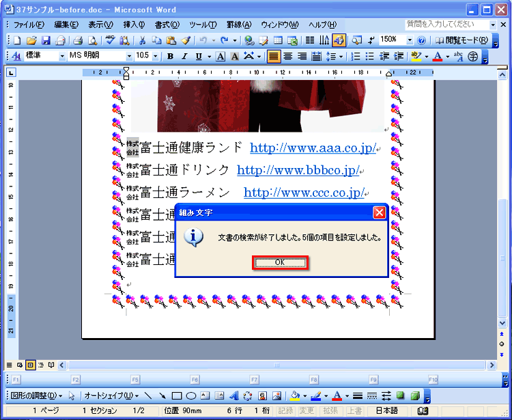
Task: Toggle center alignment
Action: click(x=287, y=56)
